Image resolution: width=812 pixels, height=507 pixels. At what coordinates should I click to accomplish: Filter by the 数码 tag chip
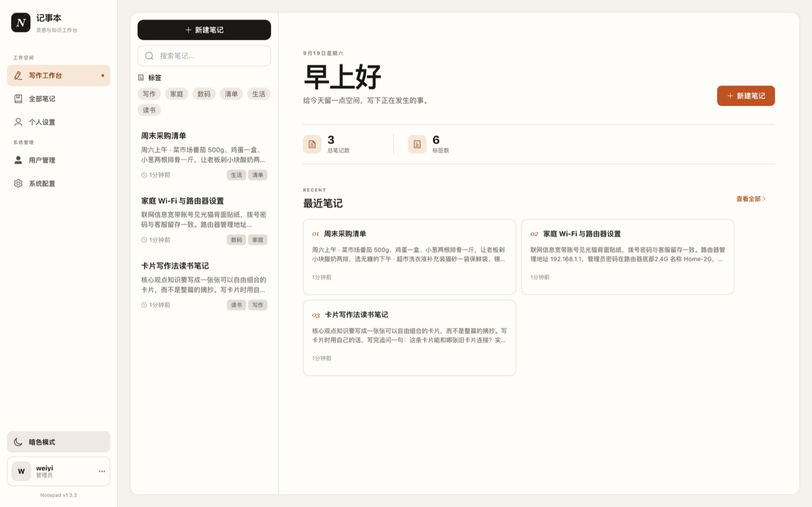pos(204,94)
